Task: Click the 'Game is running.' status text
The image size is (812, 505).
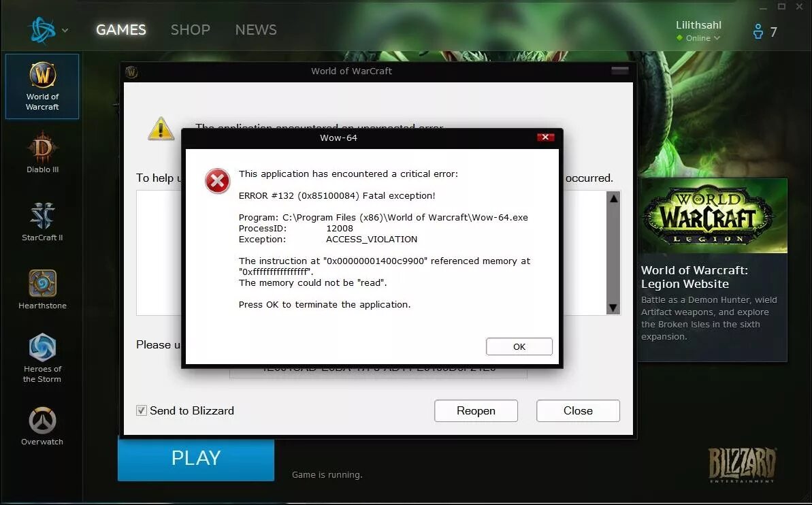Action: tap(327, 474)
